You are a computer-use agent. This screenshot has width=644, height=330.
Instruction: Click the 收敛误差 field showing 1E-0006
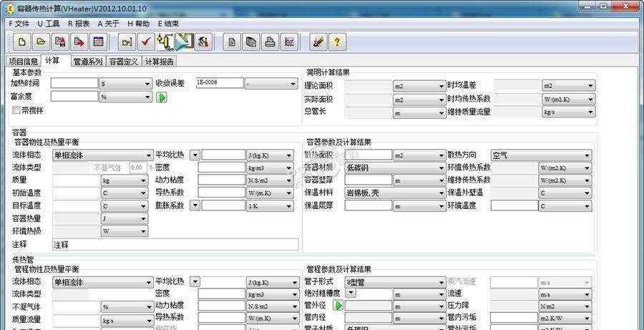(x=220, y=82)
